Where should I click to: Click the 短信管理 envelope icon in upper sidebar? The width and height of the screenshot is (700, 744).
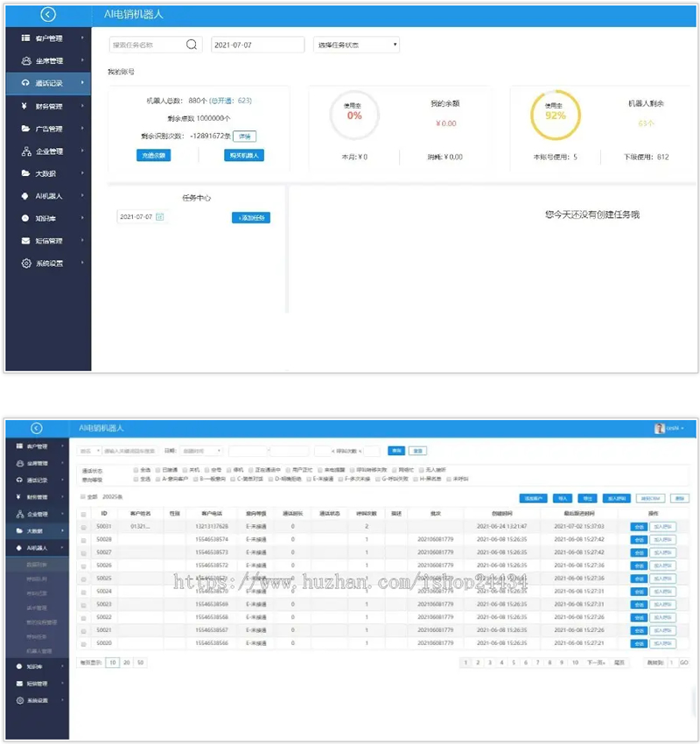coord(25,241)
